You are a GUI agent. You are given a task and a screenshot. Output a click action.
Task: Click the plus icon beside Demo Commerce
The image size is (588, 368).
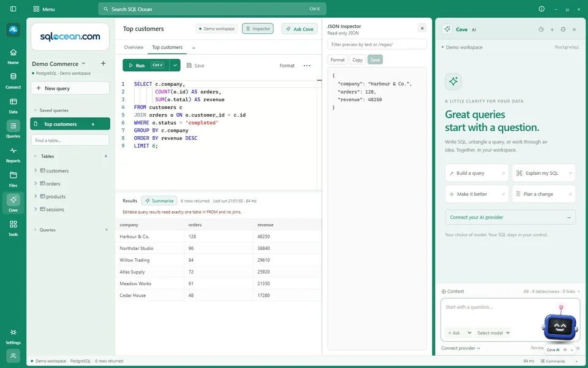[x=103, y=63]
